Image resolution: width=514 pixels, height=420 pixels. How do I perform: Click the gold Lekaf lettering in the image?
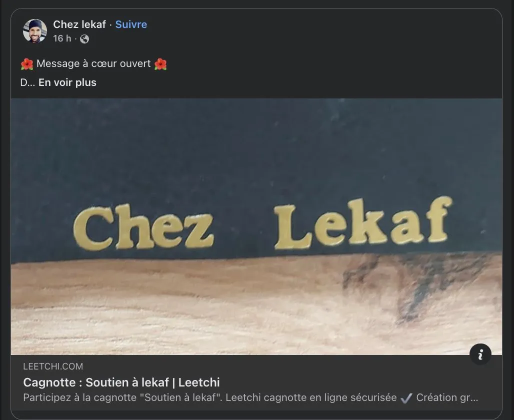tap(363, 223)
